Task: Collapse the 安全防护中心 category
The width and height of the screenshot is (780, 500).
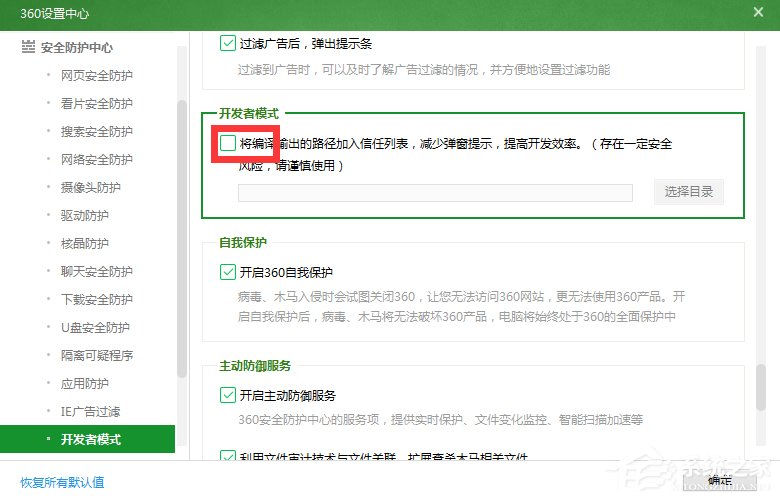Action: (76, 47)
